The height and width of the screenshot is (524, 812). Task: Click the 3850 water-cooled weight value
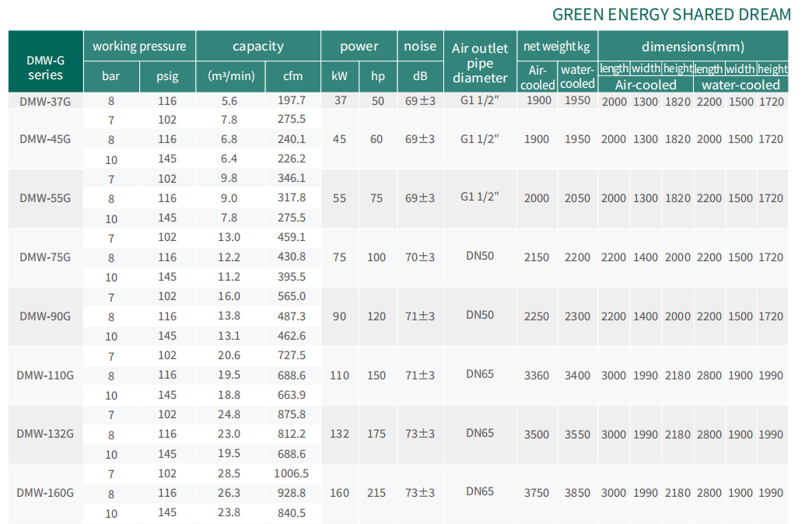[577, 493]
